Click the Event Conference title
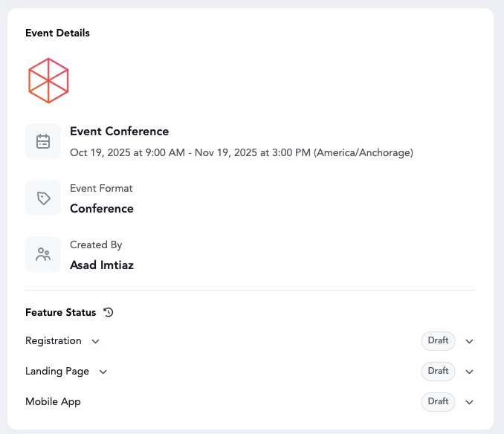504x434 pixels. coord(119,132)
